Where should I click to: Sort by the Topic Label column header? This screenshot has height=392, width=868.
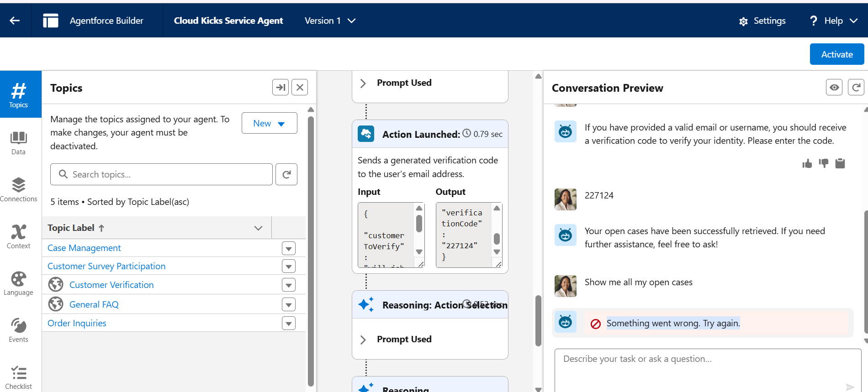click(x=76, y=228)
